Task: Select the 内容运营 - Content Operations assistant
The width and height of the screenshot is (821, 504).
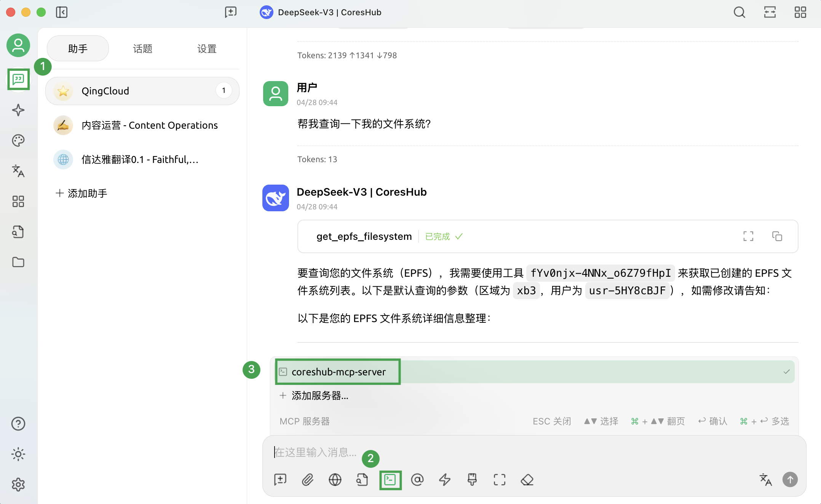Action: [x=142, y=125]
